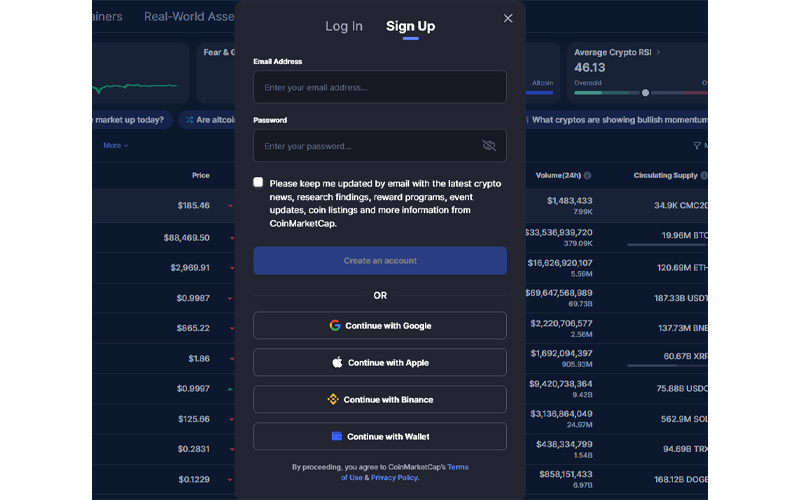The image size is (800, 500).
Task: Click the 562.9M SOL supply value
Action: 684,419
